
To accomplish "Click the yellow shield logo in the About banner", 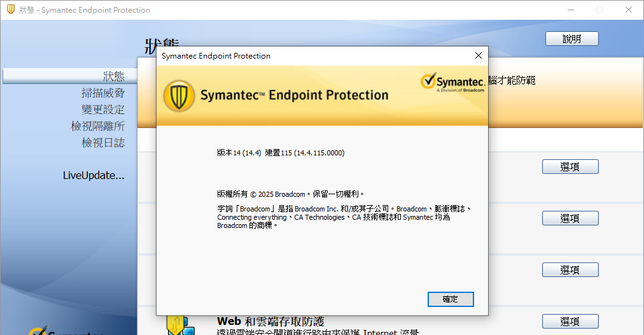I will [x=179, y=96].
